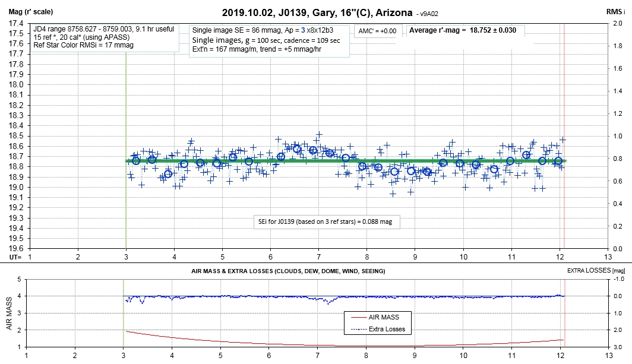Click the 0.4 tick on the RMS axis

tap(618, 204)
